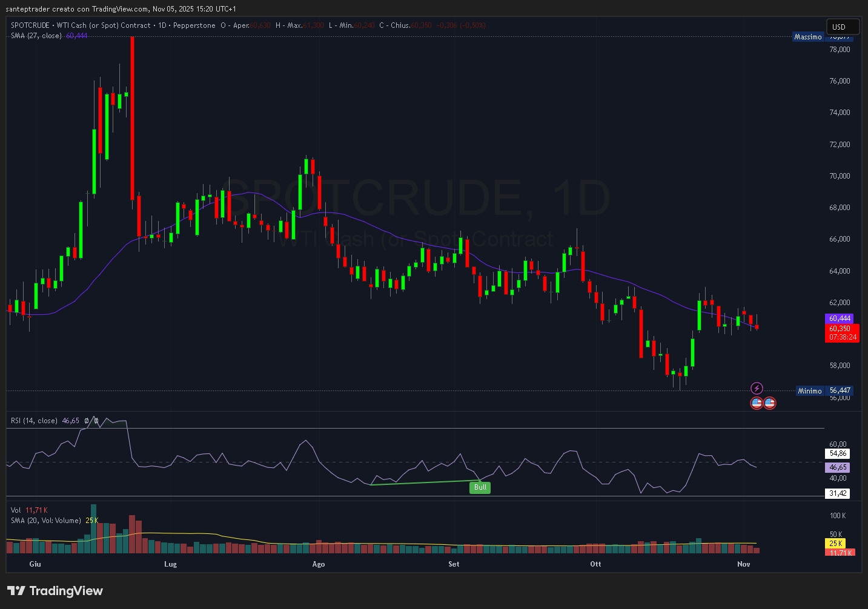Click the 76,000 price axis label
Image resolution: width=868 pixels, height=609 pixels.
tap(840, 81)
